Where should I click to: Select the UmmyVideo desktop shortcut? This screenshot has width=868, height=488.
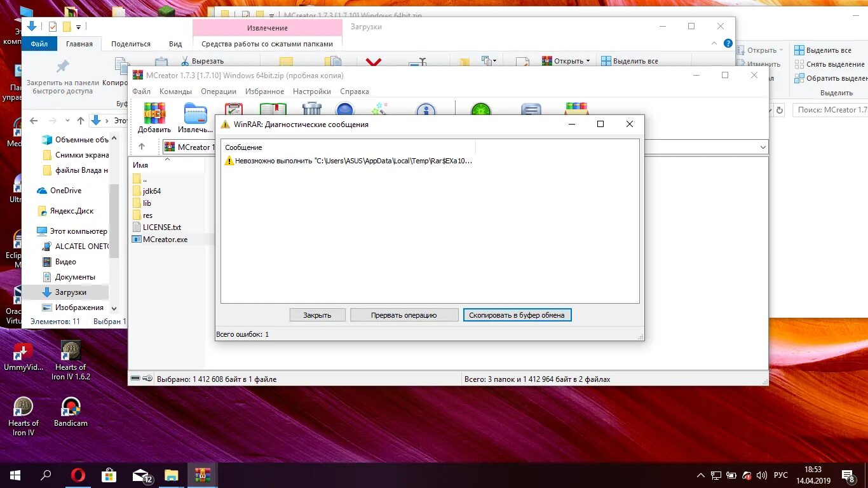click(x=24, y=356)
